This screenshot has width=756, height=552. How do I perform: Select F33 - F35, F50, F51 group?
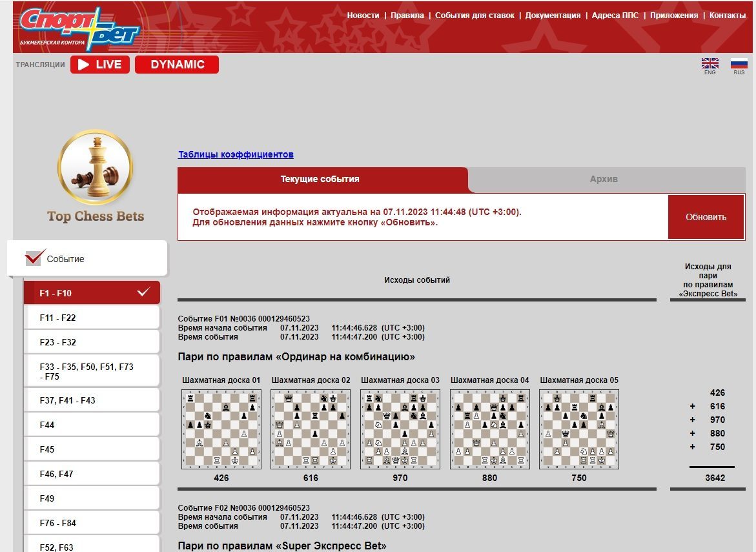pos(92,371)
